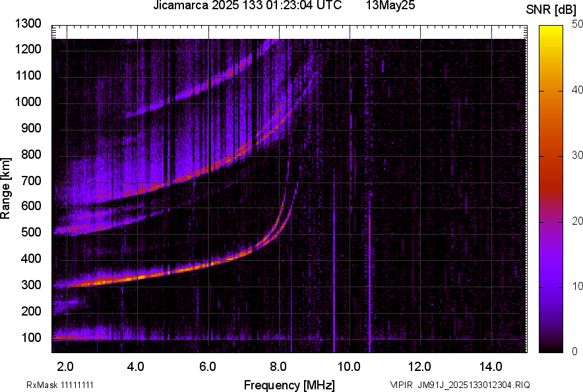Click the 100 range tick label
The image size is (583, 392).
(x=31, y=337)
